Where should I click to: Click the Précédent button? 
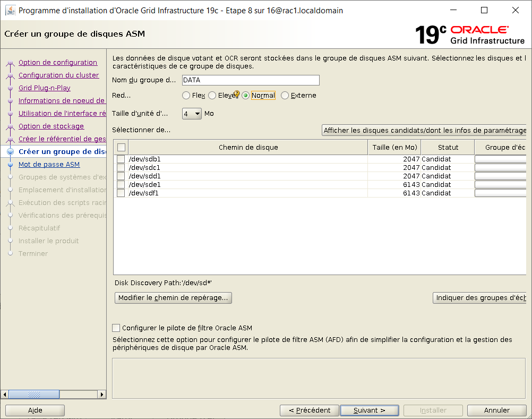click(310, 411)
